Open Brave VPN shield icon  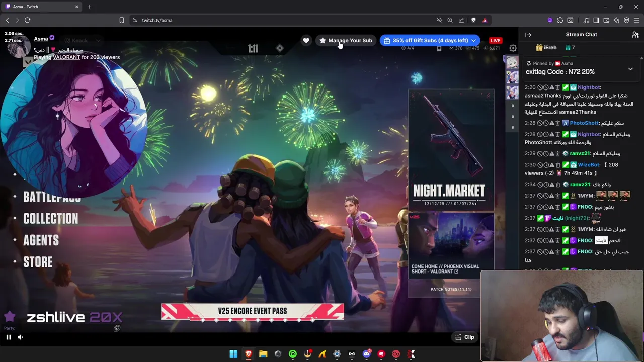click(626, 20)
